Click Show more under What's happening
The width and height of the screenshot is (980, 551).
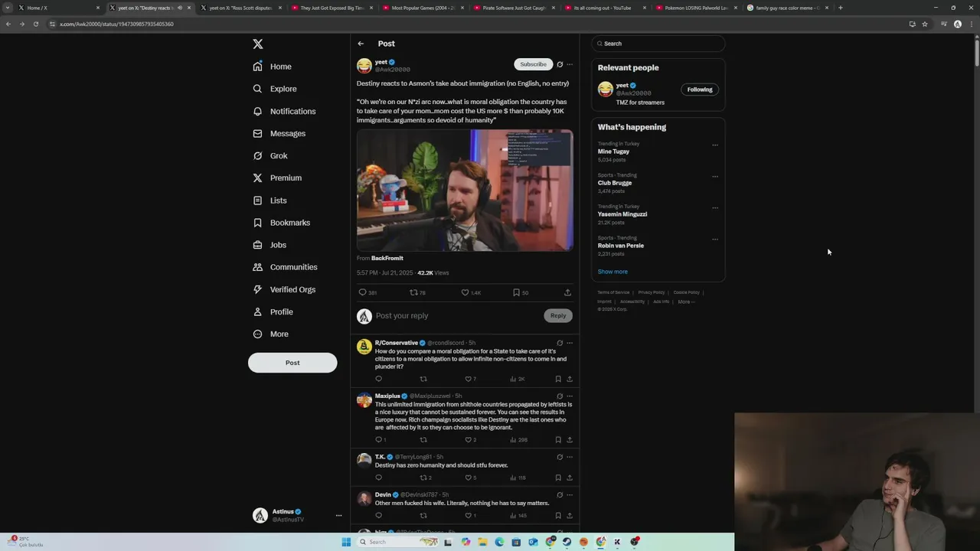tap(612, 272)
